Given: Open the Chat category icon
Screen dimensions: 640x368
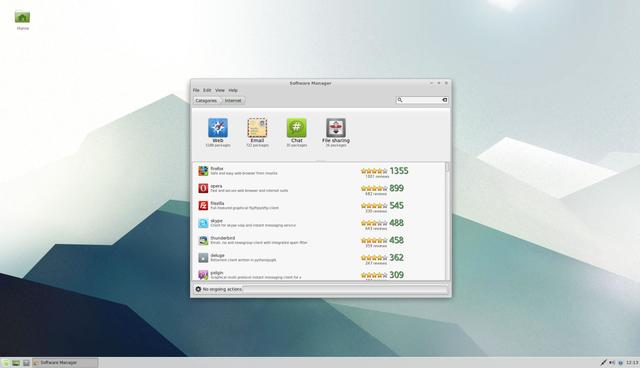Looking at the screenshot, I should point(296,128).
